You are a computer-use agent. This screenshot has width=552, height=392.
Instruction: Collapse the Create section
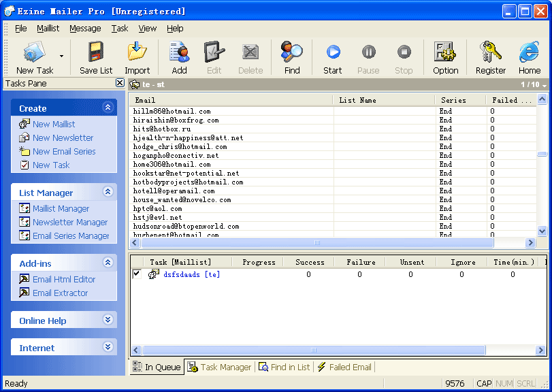coord(108,107)
